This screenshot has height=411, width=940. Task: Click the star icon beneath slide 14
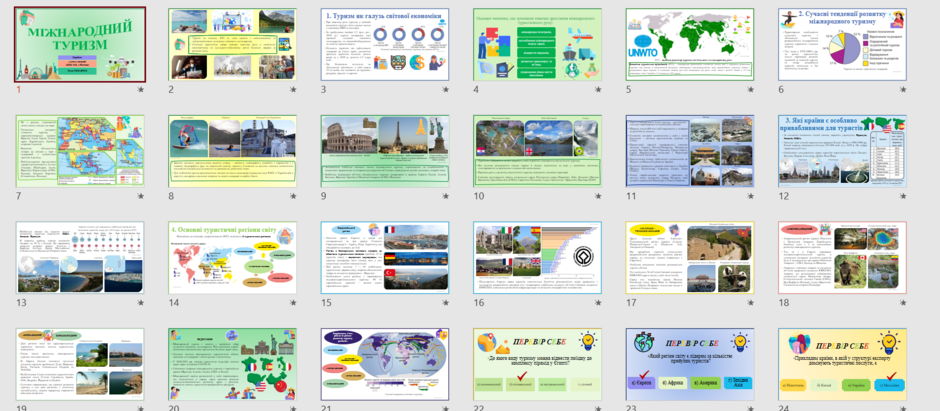pyautogui.click(x=293, y=303)
